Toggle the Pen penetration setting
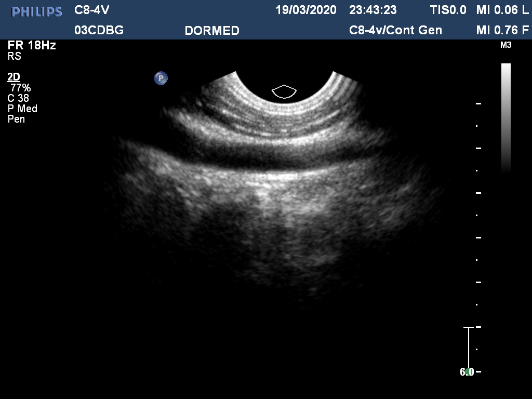The width and height of the screenshot is (532, 399). tap(16, 119)
